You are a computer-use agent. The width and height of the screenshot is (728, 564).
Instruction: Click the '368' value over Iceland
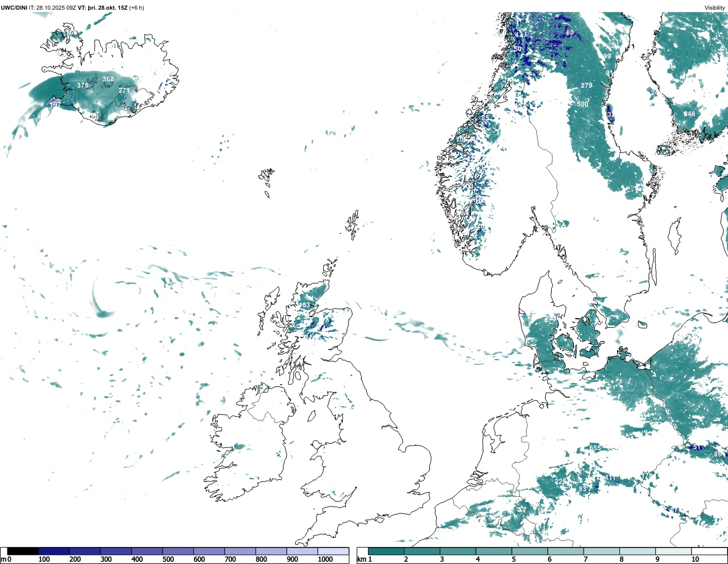pos(108,79)
